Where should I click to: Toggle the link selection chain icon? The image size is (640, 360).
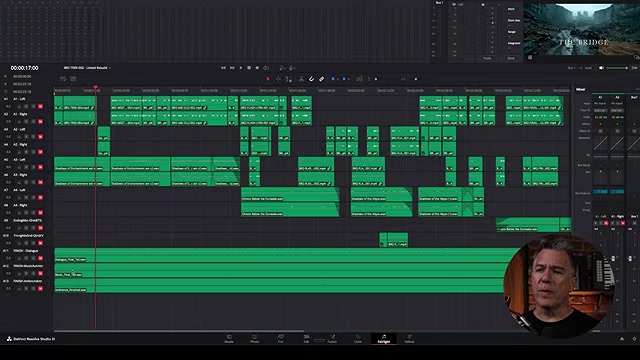[322, 79]
